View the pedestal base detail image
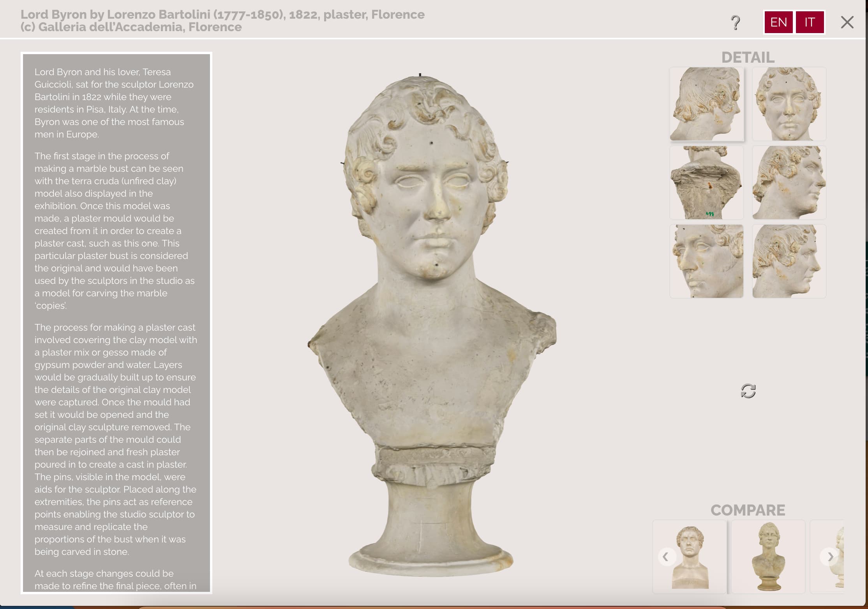868x609 pixels. click(706, 183)
